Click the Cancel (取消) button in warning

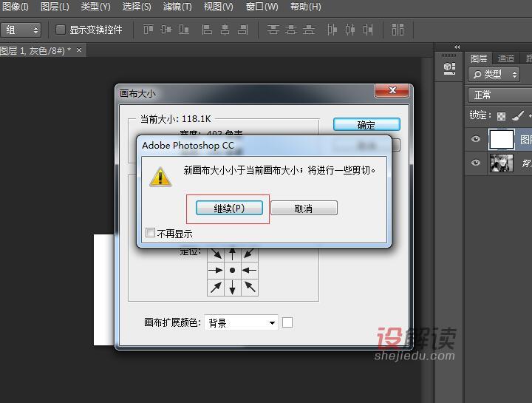(304, 208)
